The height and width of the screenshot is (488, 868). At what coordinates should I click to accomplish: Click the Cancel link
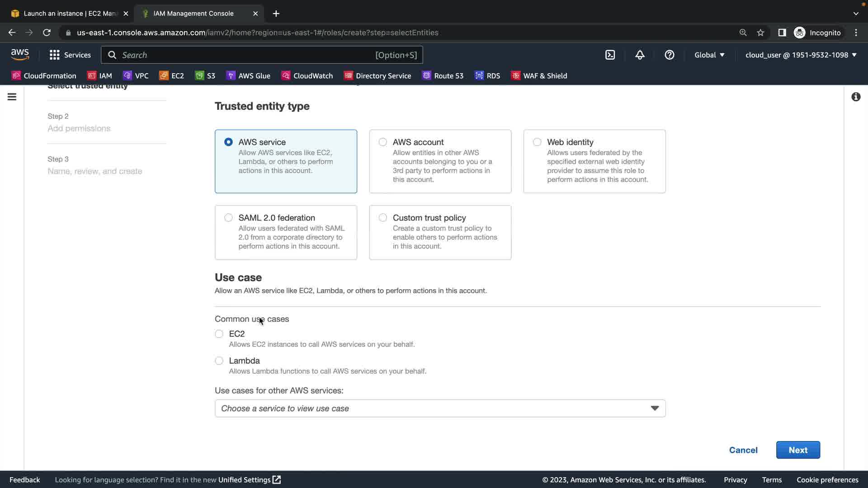743,450
